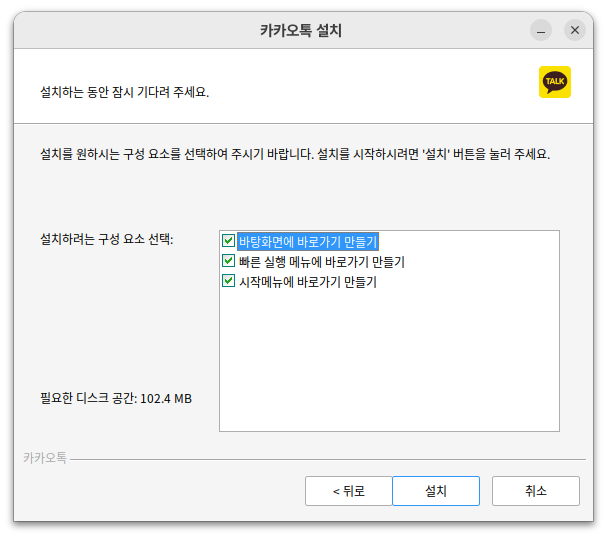Cancel setup with the 취소 button
607x538 pixels.
[536, 491]
